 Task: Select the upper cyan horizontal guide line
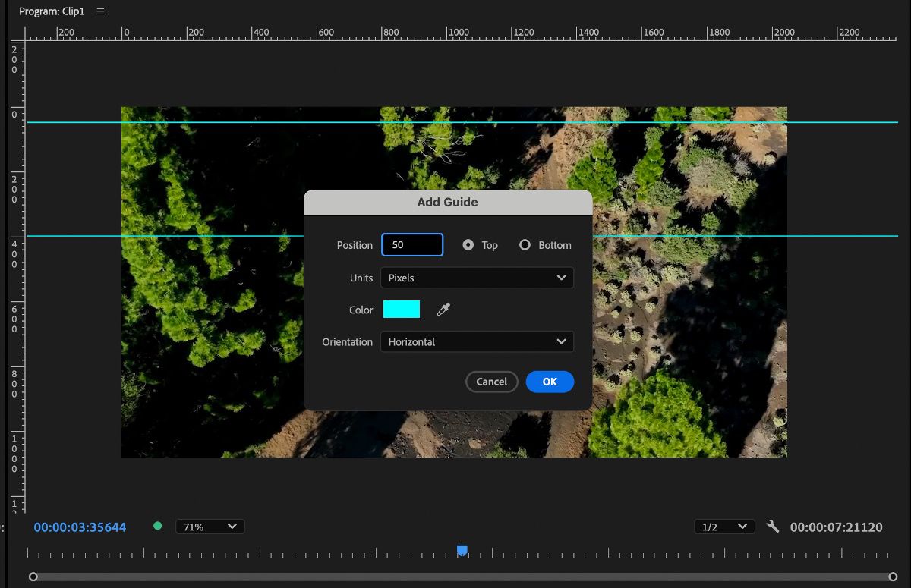pos(76,122)
